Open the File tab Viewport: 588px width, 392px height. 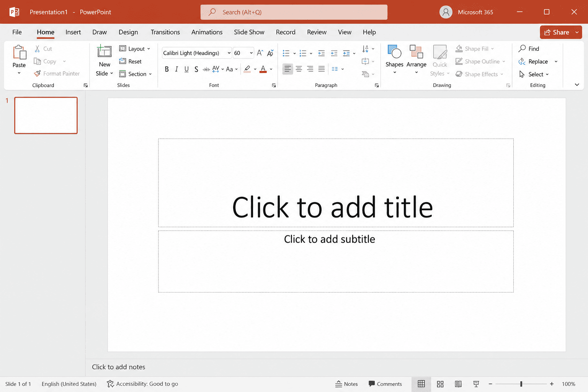click(x=17, y=32)
